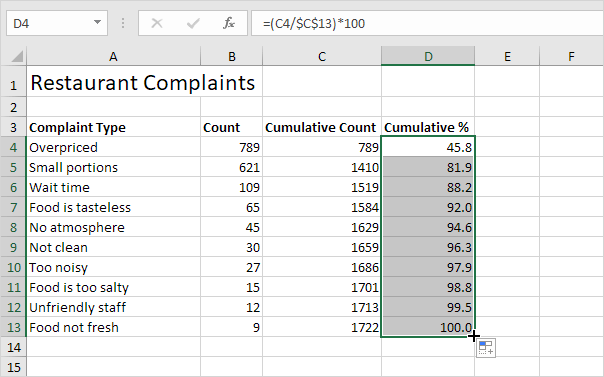The height and width of the screenshot is (377, 604).
Task: Select row 3 header
Action: pos(13,127)
